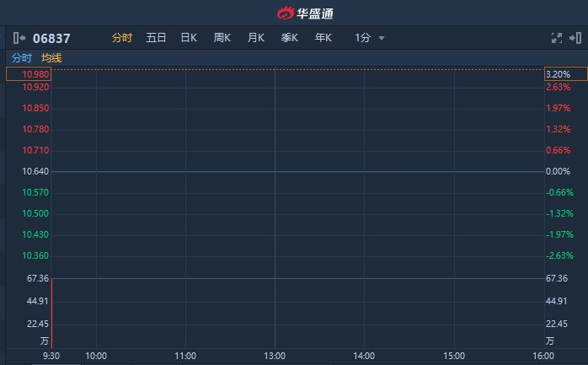This screenshot has height=365, width=588.
Task: Click the 华盛通 logo icon
Action: (x=286, y=13)
